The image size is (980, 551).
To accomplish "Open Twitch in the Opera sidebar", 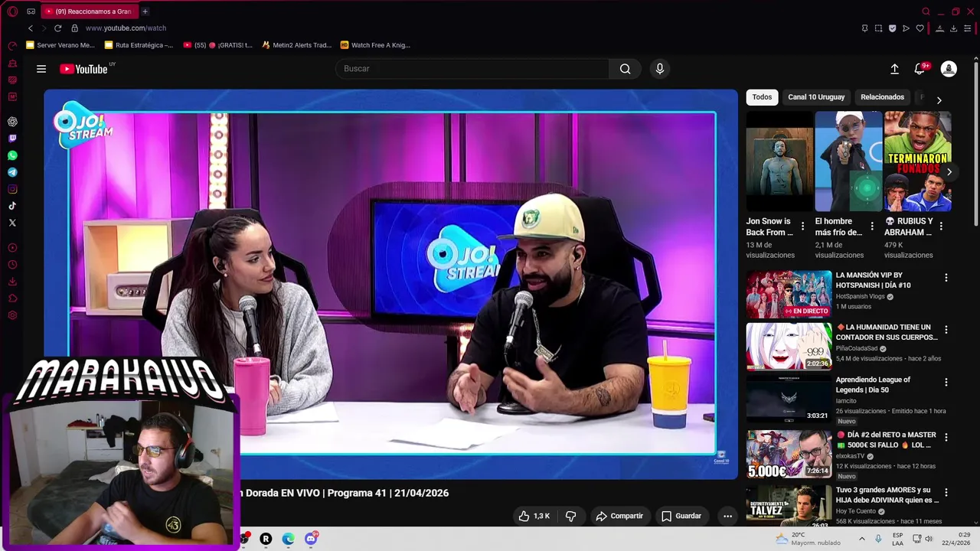I will [x=12, y=139].
